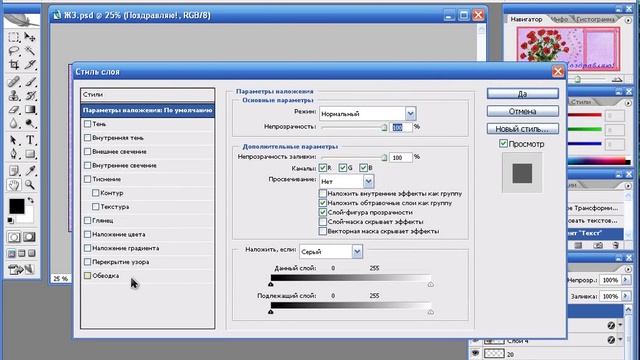Confirm with the Да button
Viewport: 640px width, 360px height.
[522, 93]
